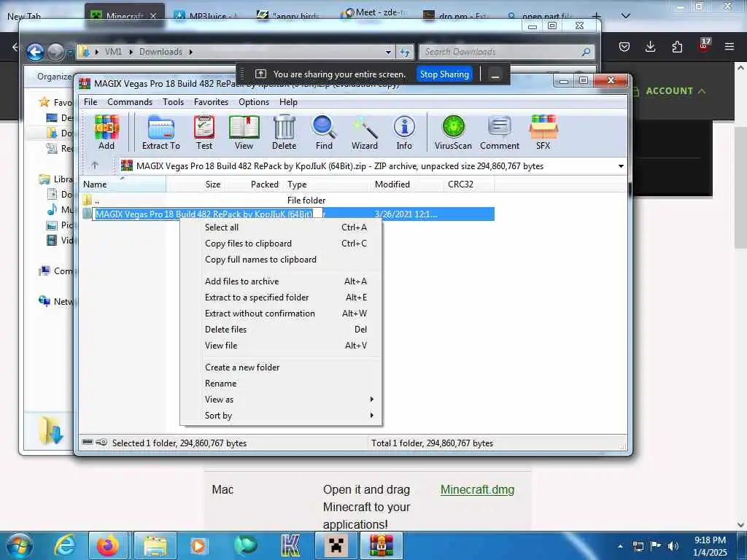Choose Extract to a specified folder

[281, 297]
